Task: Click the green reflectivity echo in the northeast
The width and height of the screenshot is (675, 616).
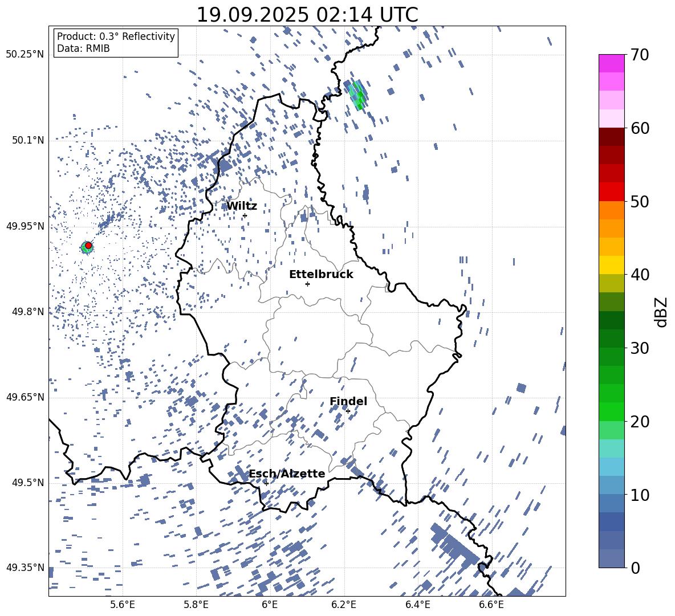Action: [x=357, y=95]
